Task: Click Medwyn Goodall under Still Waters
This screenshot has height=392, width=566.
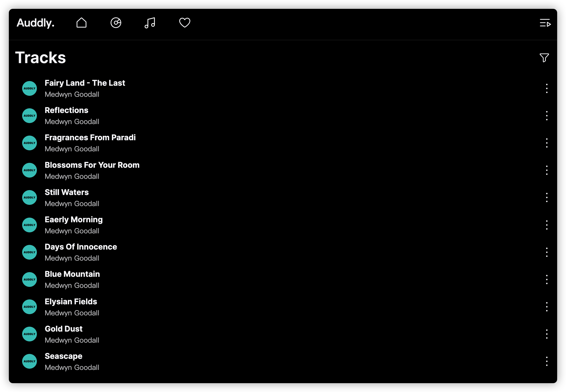Action: 72,204
